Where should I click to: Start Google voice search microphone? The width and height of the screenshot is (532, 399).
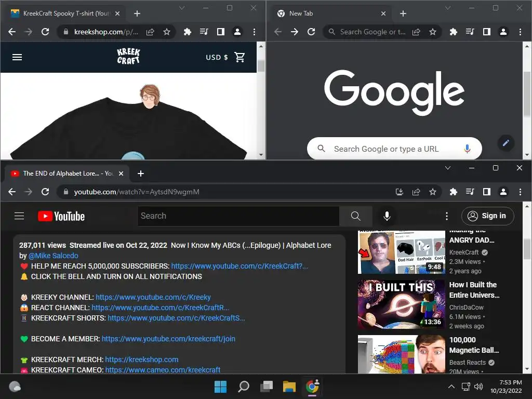(467, 149)
